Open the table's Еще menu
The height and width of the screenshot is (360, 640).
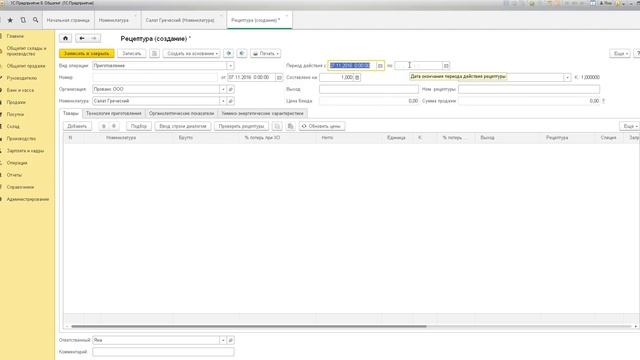pyautogui.click(x=630, y=127)
